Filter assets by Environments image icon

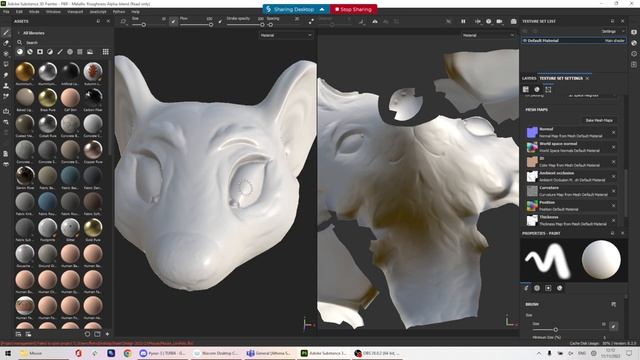(90, 52)
